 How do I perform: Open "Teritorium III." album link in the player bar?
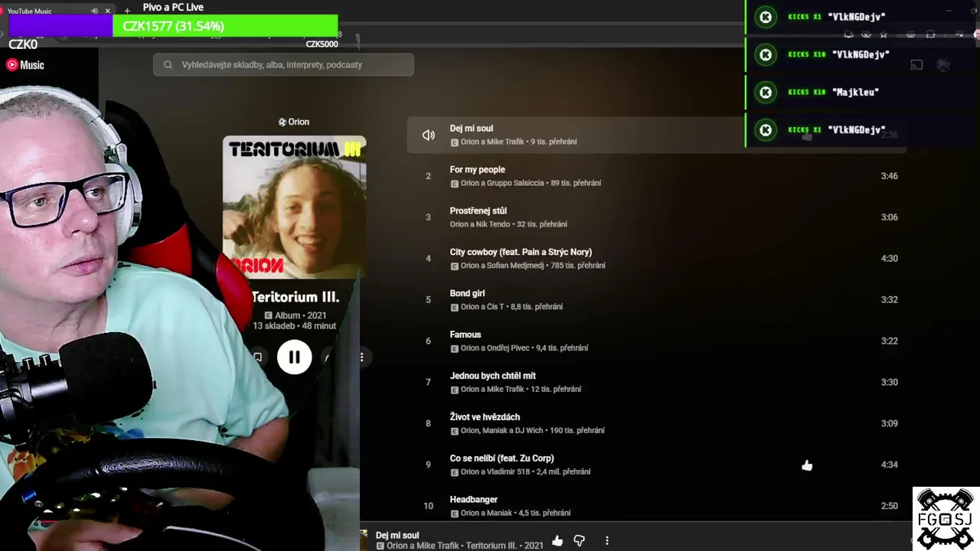(492, 546)
